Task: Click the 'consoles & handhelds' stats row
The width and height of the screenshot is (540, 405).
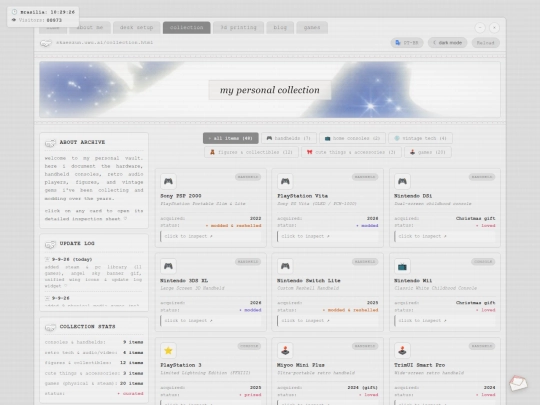Action: coord(94,342)
